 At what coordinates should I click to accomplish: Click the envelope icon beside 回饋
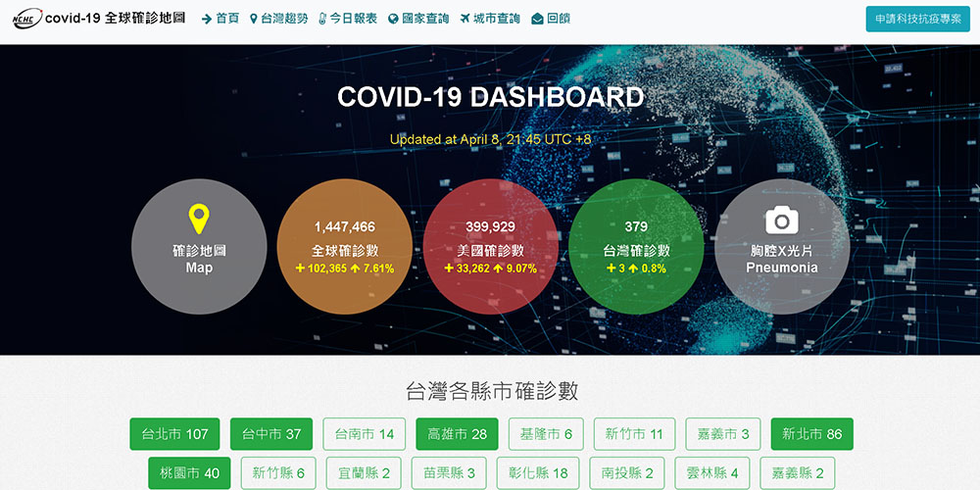pyautogui.click(x=537, y=19)
